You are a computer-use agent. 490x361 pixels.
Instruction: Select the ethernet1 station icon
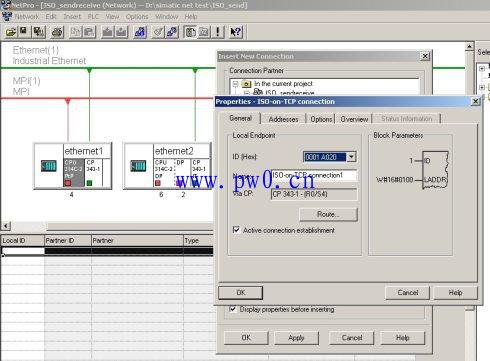(49, 166)
